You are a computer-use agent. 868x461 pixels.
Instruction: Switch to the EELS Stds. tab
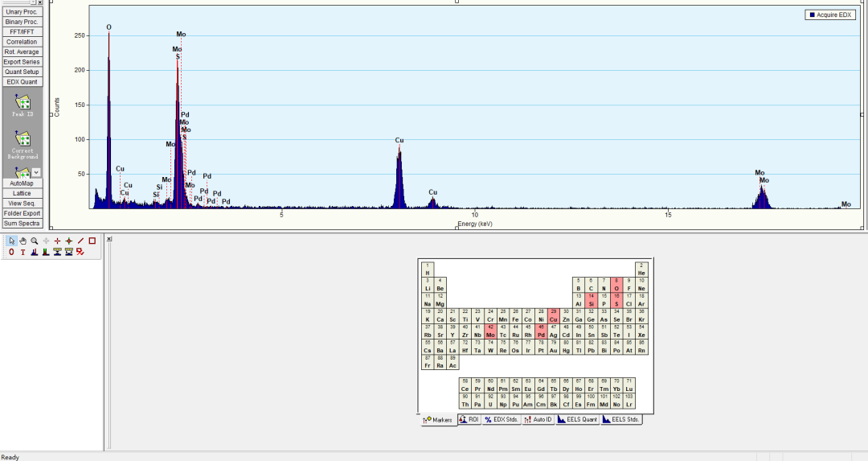621,419
